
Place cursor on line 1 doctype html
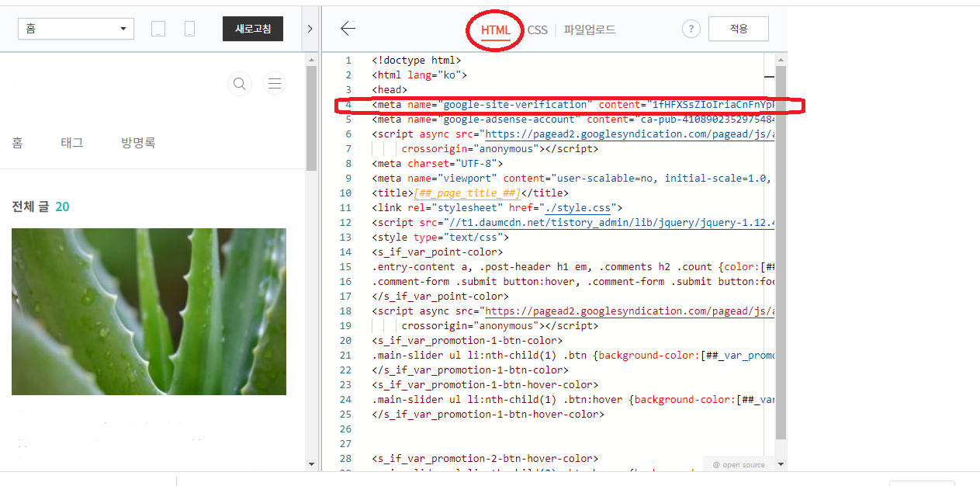point(417,60)
